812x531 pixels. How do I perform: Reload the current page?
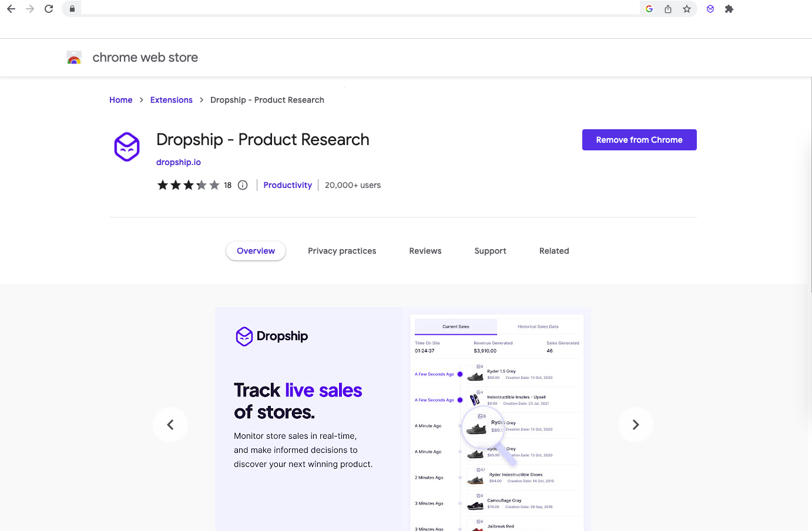coord(49,9)
